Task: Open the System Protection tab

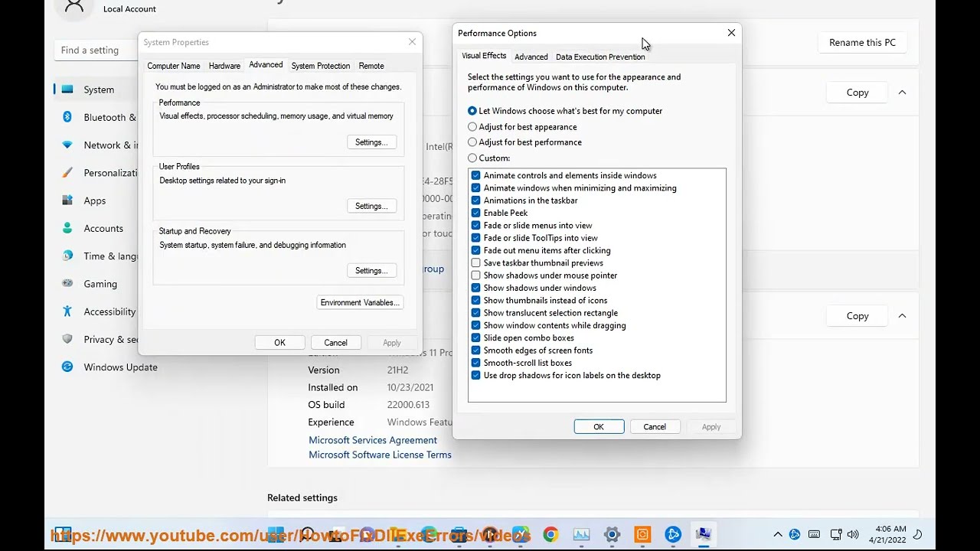Action: pyautogui.click(x=320, y=66)
